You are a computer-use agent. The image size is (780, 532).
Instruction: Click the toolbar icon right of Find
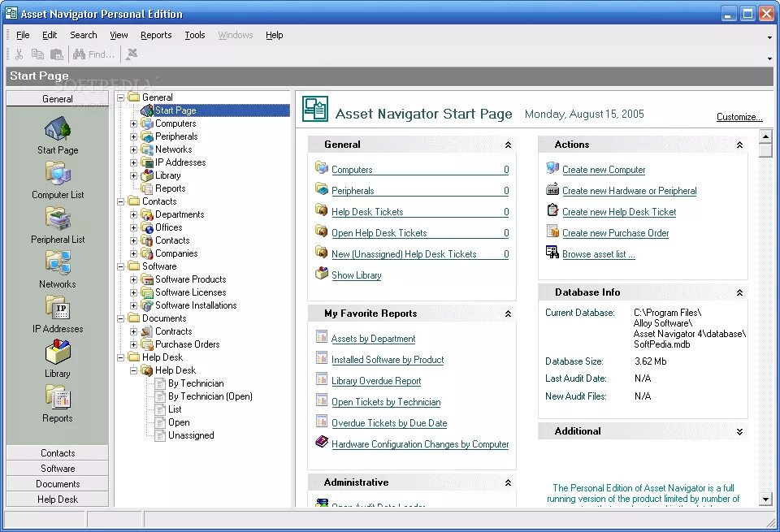tap(132, 54)
